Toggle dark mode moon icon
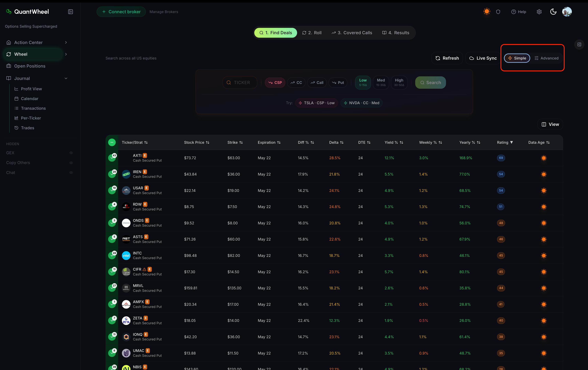 click(553, 12)
